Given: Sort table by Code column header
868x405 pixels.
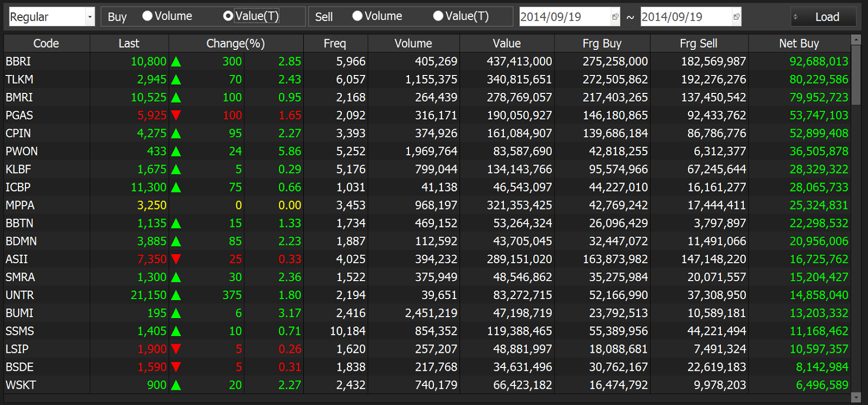Looking at the screenshot, I should coord(46,43).
